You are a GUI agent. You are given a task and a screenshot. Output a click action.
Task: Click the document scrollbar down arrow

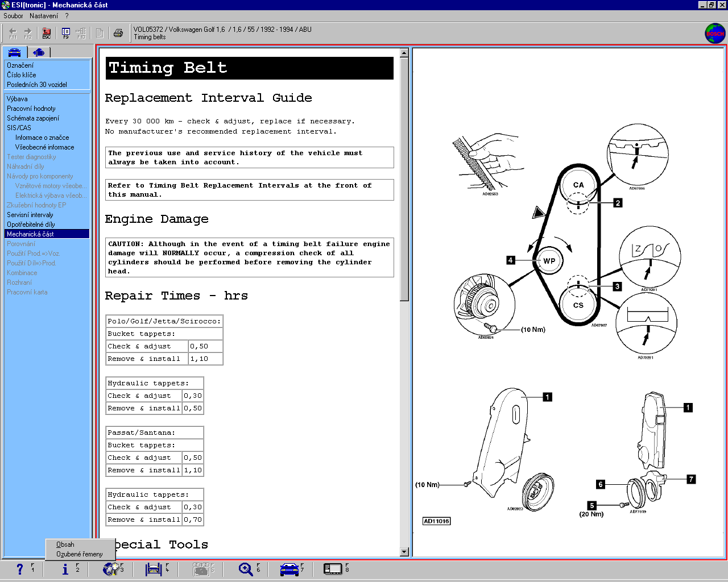(404, 552)
